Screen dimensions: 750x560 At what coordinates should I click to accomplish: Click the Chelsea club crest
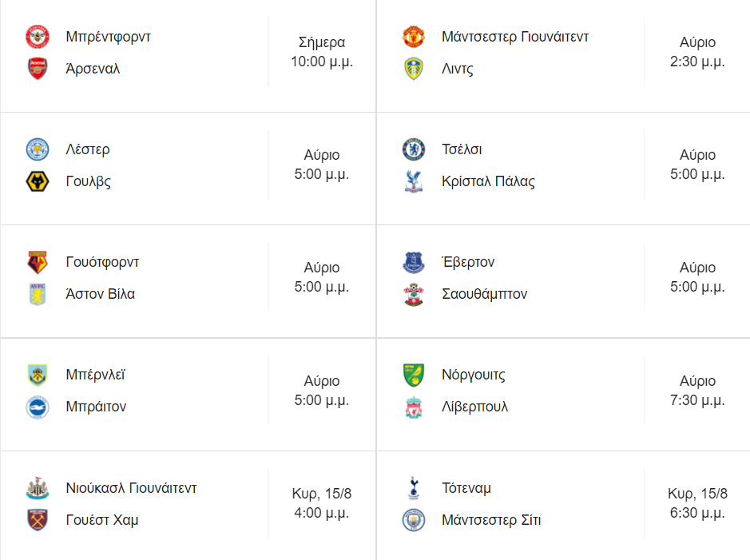pyautogui.click(x=413, y=149)
